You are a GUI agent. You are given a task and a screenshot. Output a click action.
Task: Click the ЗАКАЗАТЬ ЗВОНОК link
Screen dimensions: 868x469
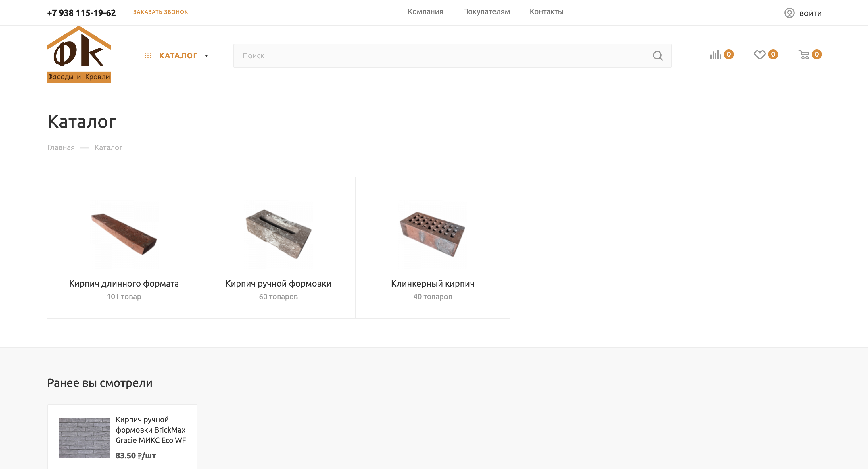160,12
